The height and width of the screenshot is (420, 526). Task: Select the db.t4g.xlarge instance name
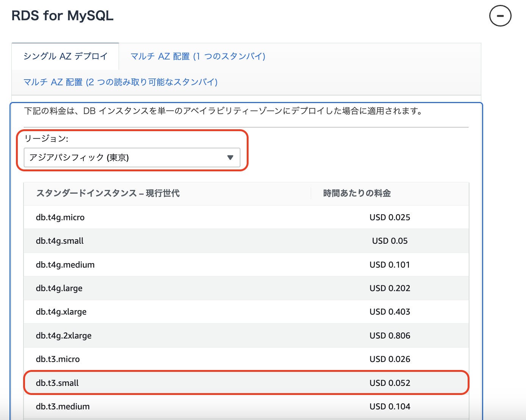(61, 312)
